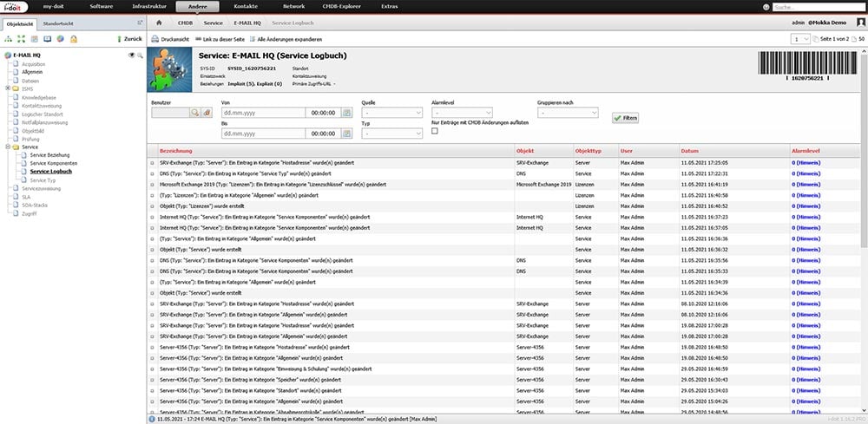Click the magnifier icon beside E-MAIL HQ

tap(140, 55)
